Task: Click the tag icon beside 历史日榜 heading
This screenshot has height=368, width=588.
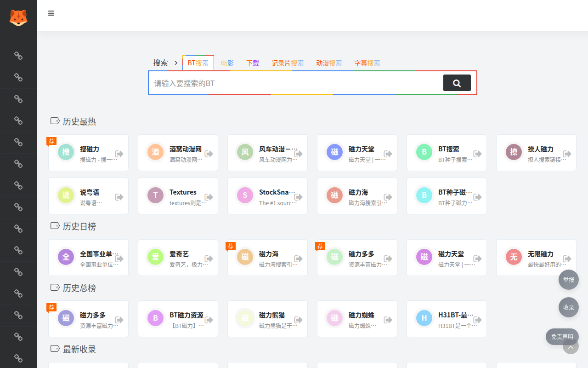Action: pyautogui.click(x=55, y=226)
